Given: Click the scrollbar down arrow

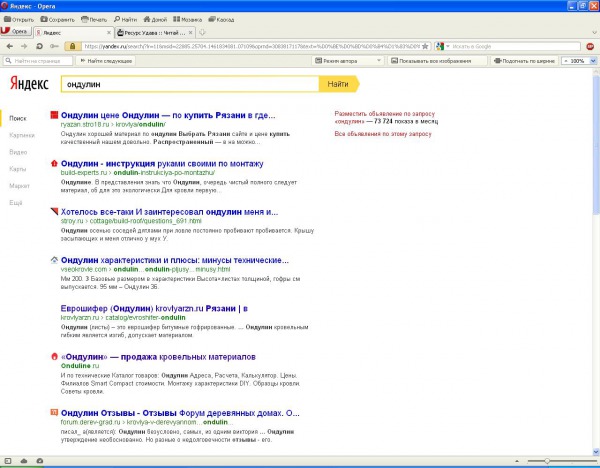Looking at the screenshot, I should tap(596, 452).
